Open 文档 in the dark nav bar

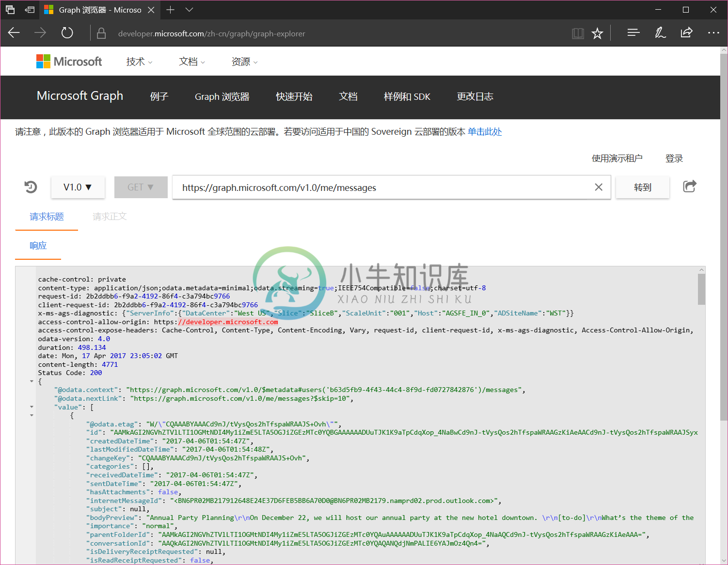348,96
